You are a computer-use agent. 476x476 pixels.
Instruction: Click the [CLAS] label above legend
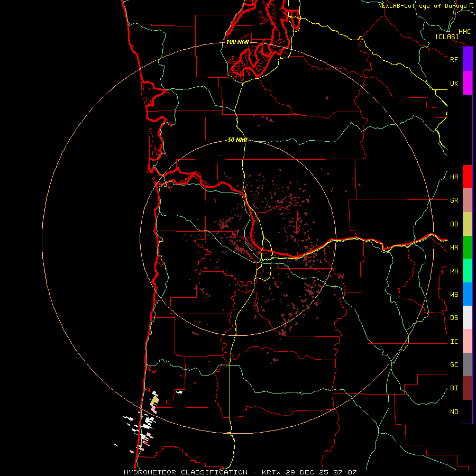point(447,36)
